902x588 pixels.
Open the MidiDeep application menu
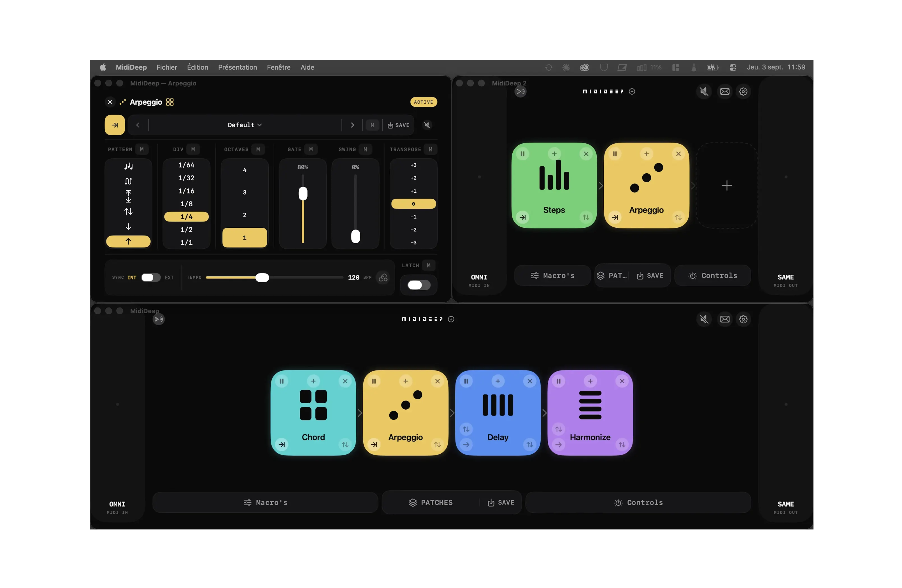coord(131,67)
